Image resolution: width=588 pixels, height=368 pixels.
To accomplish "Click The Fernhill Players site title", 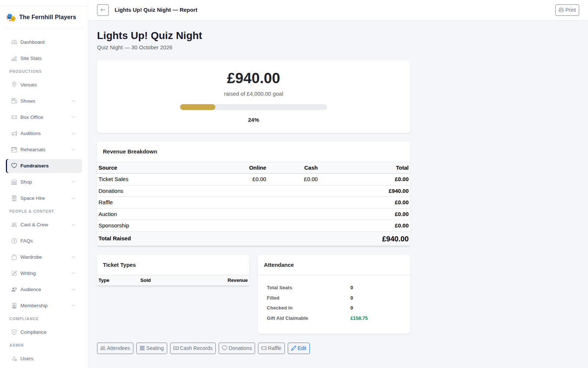I will tap(48, 17).
